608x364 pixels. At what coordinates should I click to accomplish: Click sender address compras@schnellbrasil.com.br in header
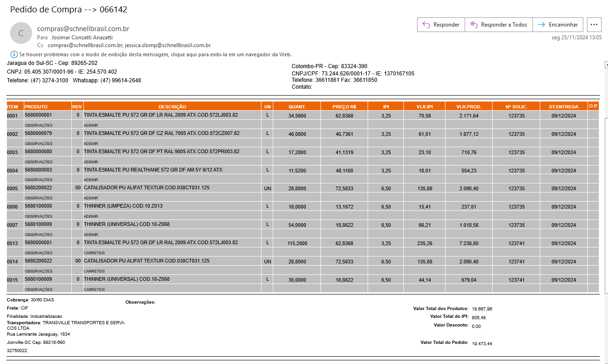pos(83,29)
